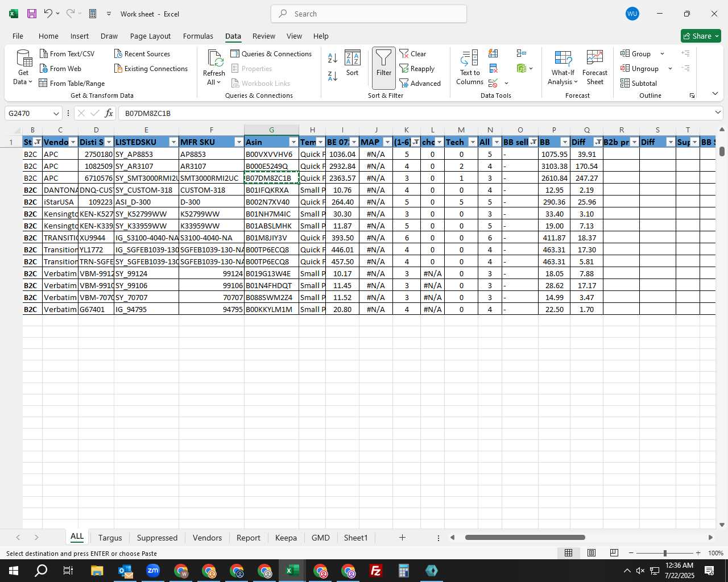
Task: Open the Asin column filter dropdown
Action: [293, 142]
